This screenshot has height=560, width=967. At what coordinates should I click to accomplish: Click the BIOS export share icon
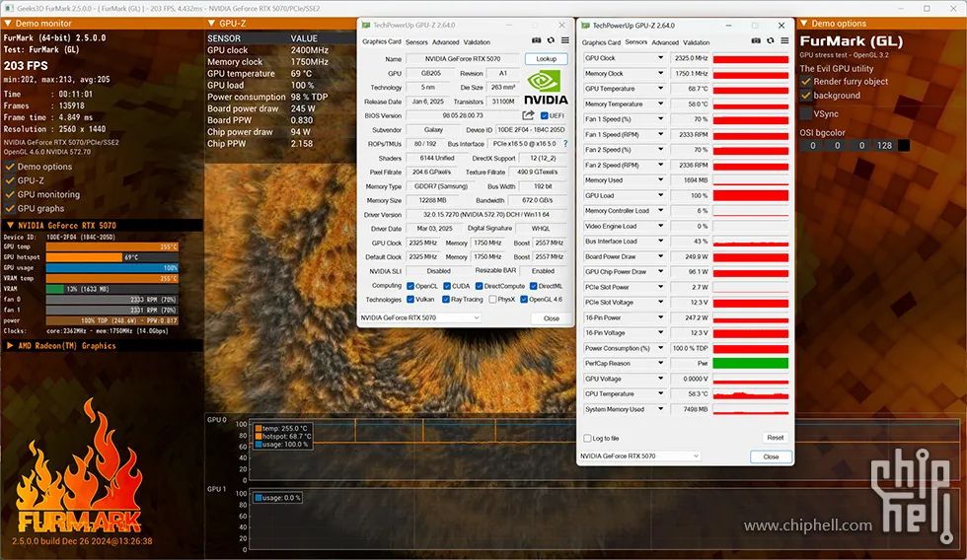coord(528,115)
